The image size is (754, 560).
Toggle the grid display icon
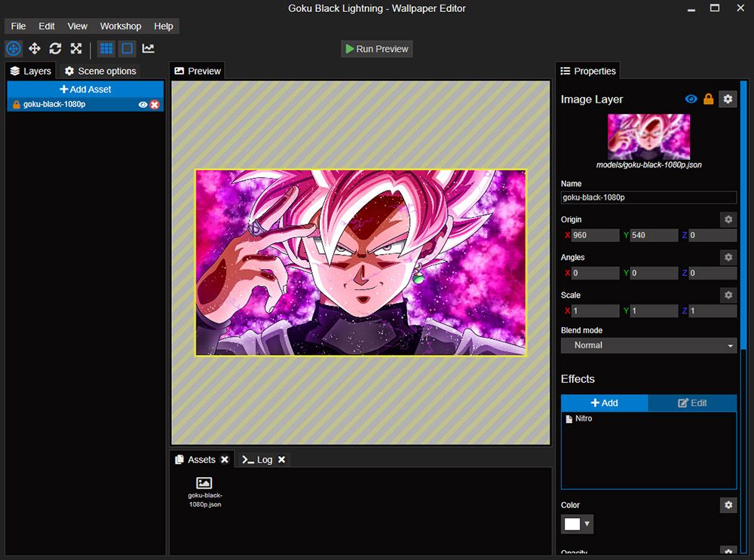click(x=106, y=48)
